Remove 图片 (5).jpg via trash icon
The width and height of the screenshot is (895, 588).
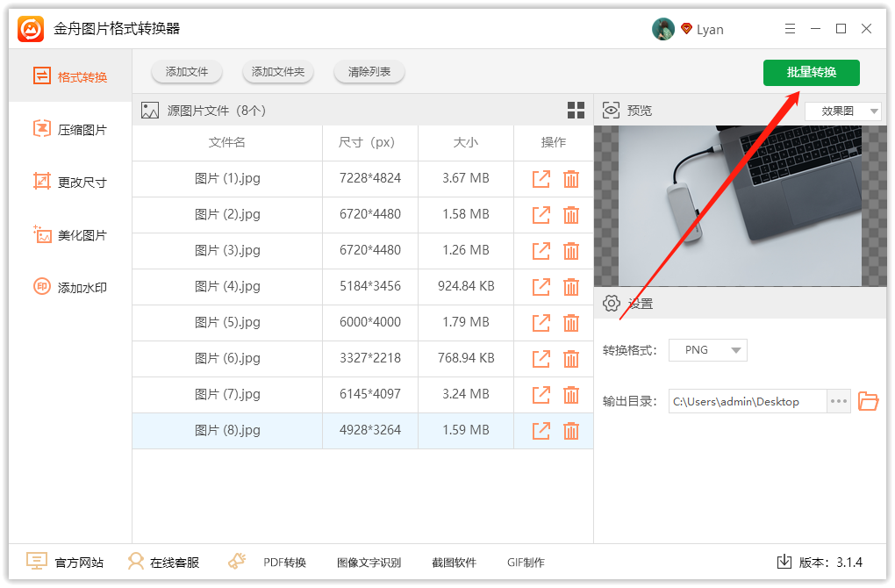click(x=571, y=323)
